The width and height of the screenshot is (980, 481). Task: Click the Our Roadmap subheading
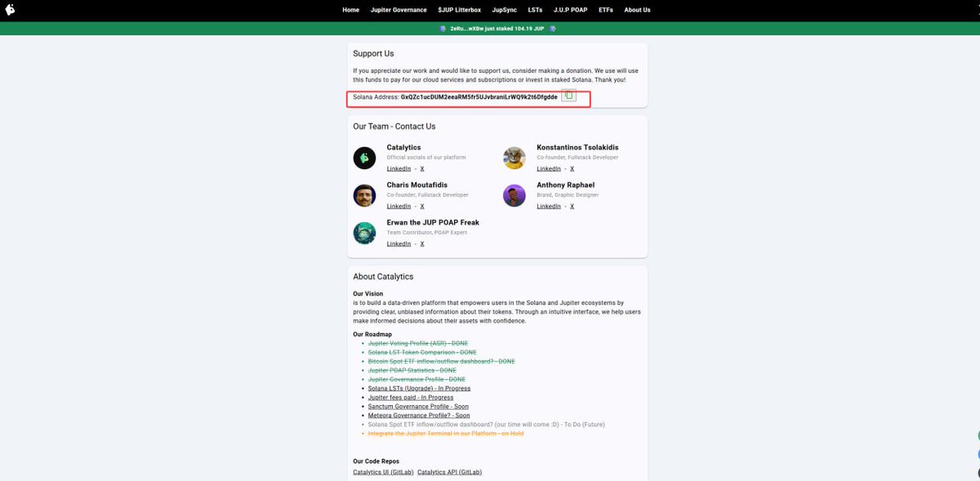tap(372, 334)
